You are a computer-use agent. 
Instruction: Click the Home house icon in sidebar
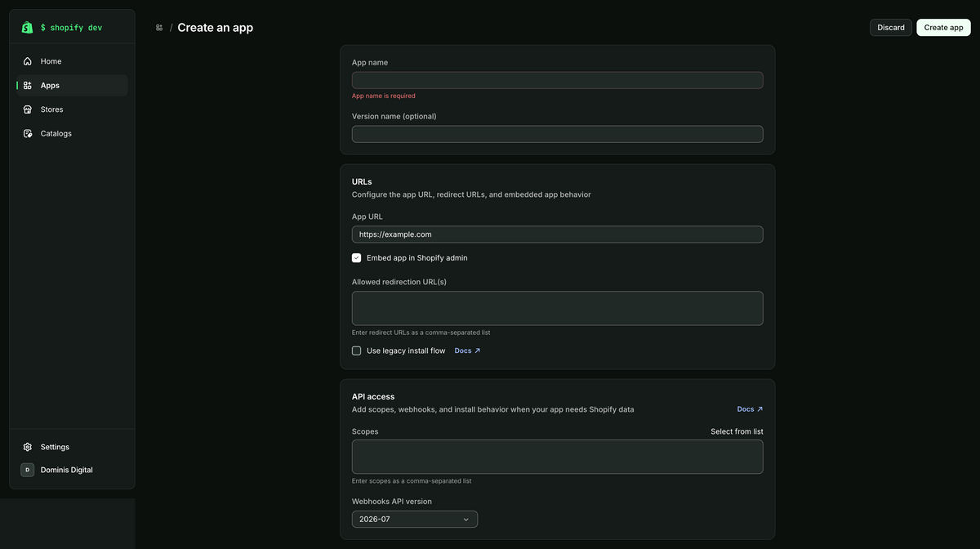tap(28, 61)
